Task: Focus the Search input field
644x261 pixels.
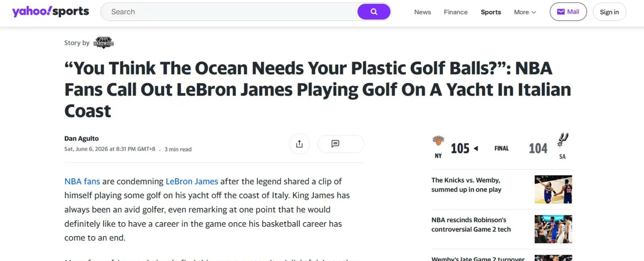Action: 229,12
